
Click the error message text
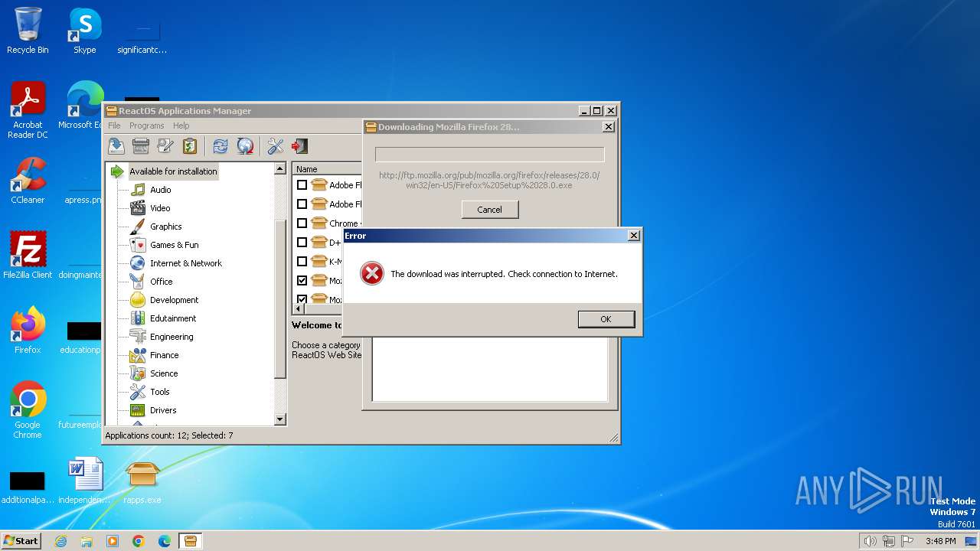[x=504, y=274]
